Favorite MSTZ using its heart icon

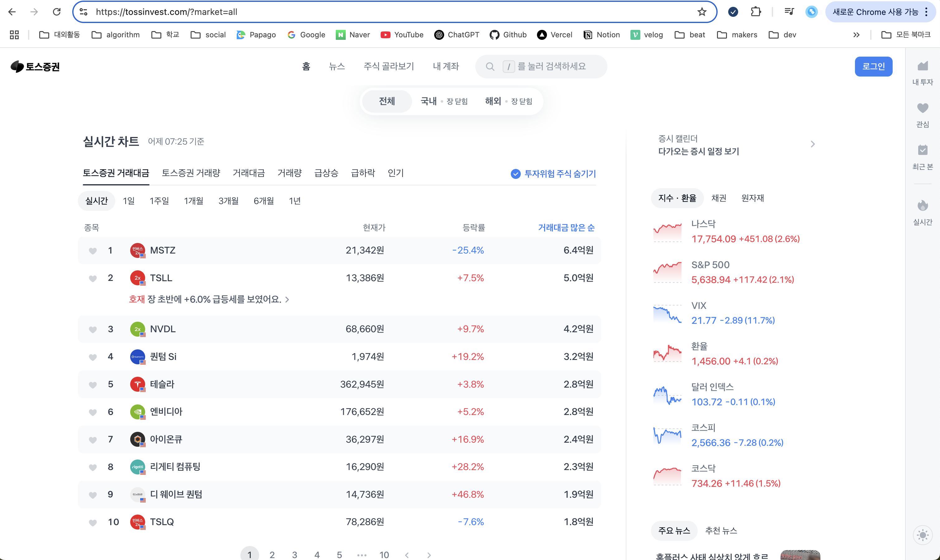(x=93, y=250)
